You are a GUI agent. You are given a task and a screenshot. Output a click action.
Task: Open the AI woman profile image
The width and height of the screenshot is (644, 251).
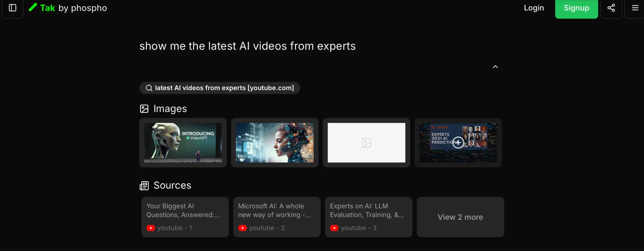click(x=275, y=143)
